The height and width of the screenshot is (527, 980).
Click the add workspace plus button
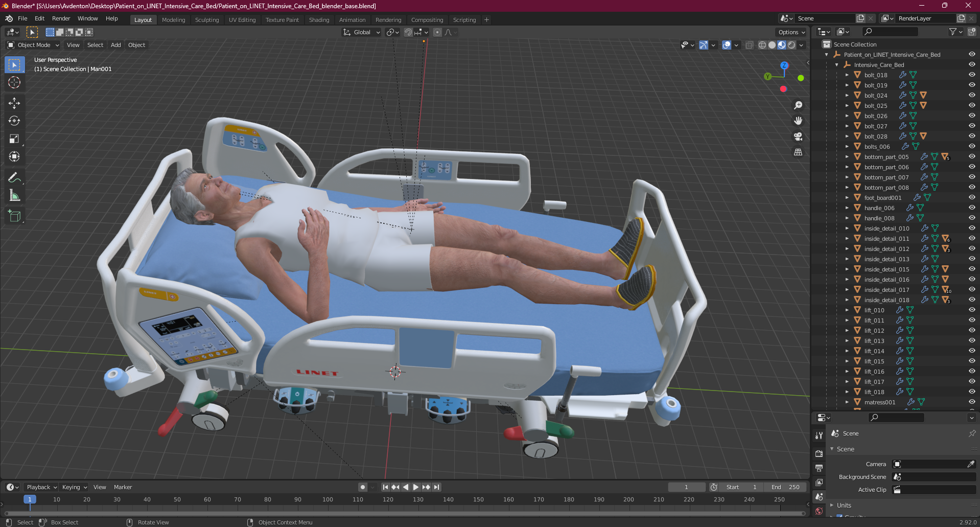tap(486, 20)
